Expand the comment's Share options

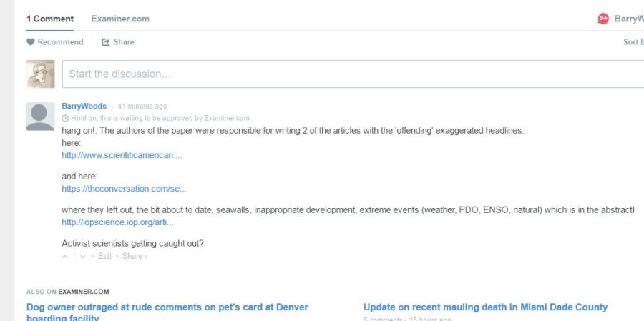coord(134,256)
